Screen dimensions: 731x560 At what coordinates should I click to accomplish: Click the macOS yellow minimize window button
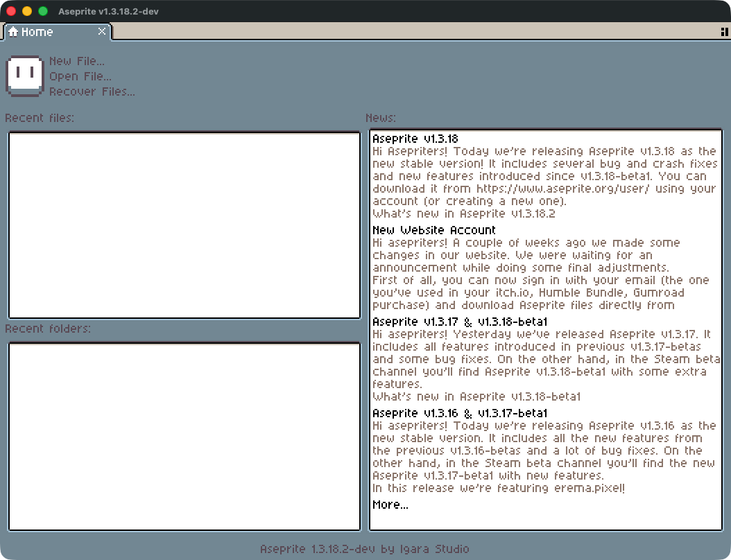pos(27,11)
